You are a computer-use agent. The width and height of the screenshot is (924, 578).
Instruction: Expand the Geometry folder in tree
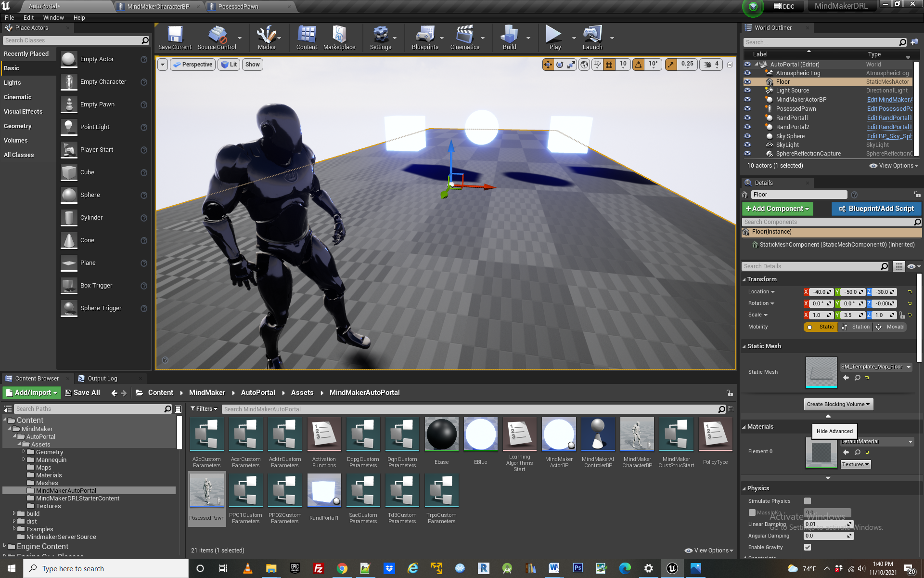click(24, 452)
